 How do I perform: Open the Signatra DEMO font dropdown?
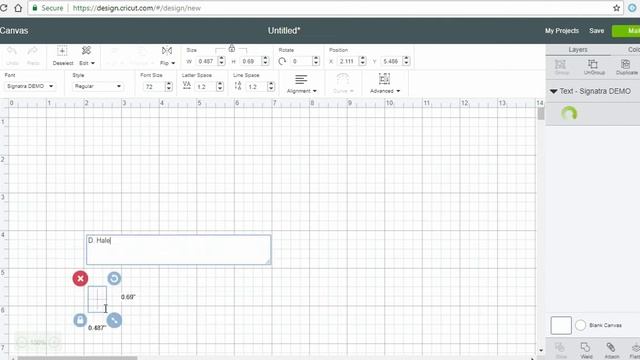pos(30,86)
